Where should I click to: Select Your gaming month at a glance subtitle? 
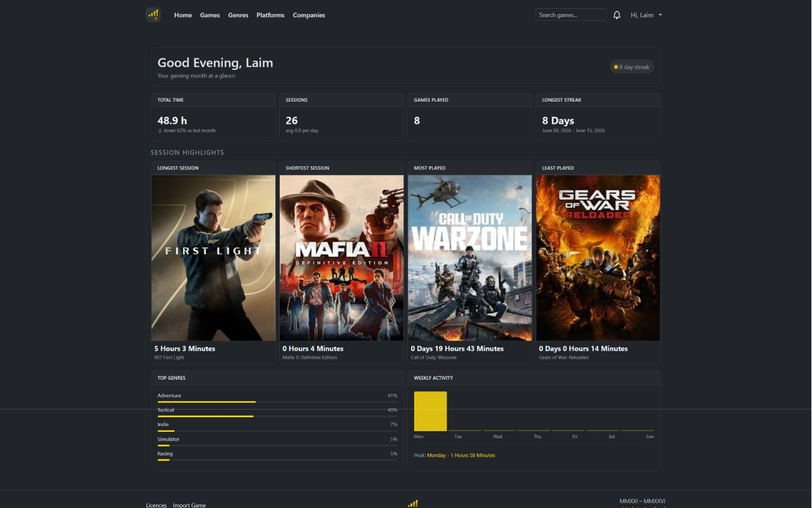click(197, 76)
